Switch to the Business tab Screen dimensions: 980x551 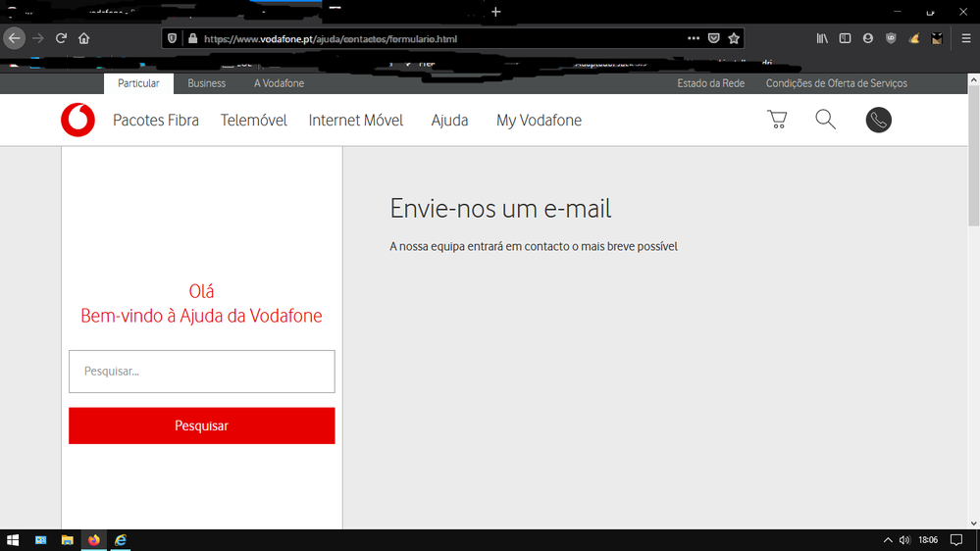[206, 83]
